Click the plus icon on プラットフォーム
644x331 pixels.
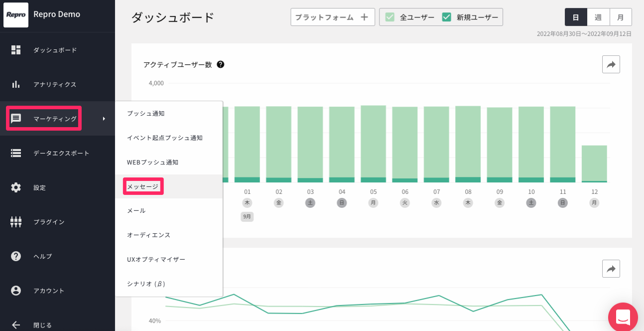[x=364, y=17]
